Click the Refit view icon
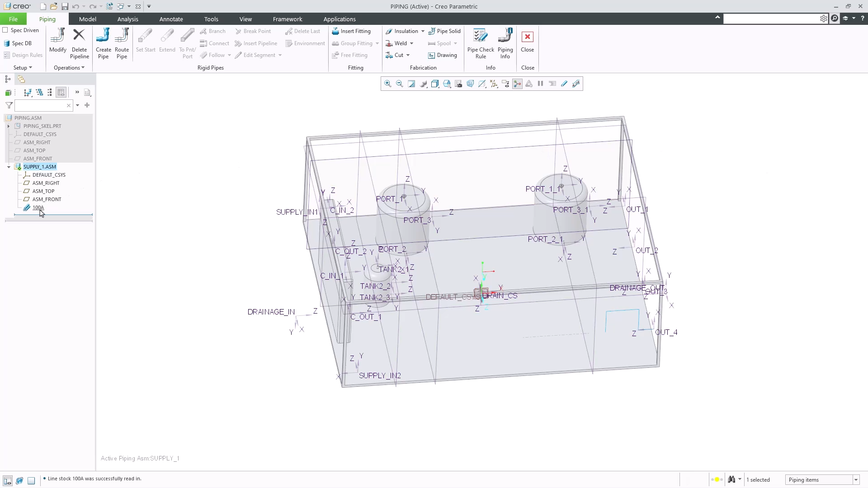 pos(411,84)
